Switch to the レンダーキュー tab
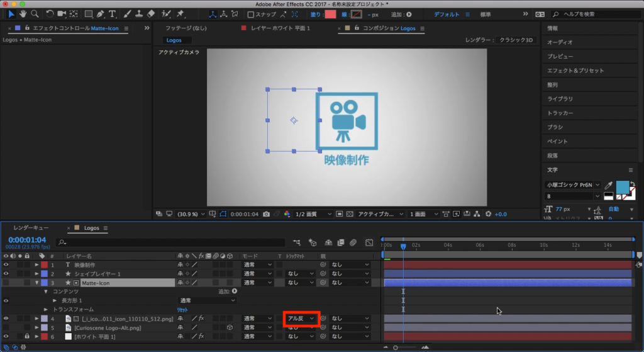Image resolution: width=644 pixels, height=352 pixels. 31,228
